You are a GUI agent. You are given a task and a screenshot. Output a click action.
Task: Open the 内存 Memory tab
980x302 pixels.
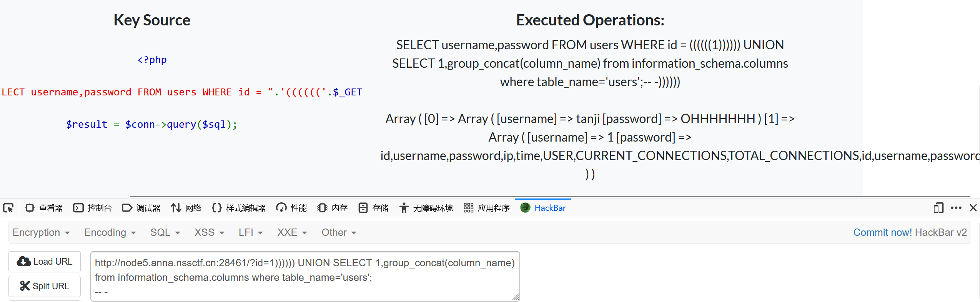tap(332, 208)
